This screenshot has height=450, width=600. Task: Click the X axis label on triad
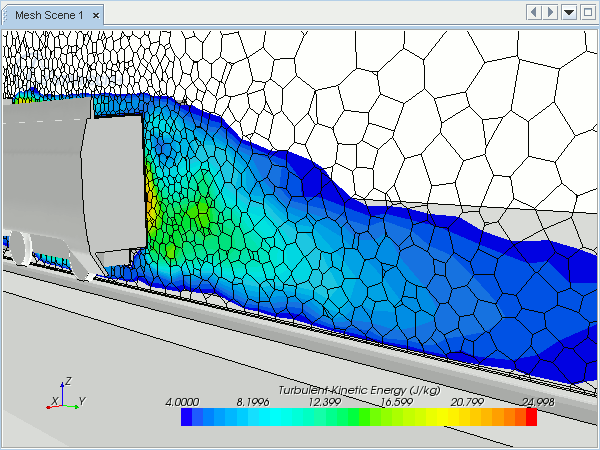coord(53,402)
